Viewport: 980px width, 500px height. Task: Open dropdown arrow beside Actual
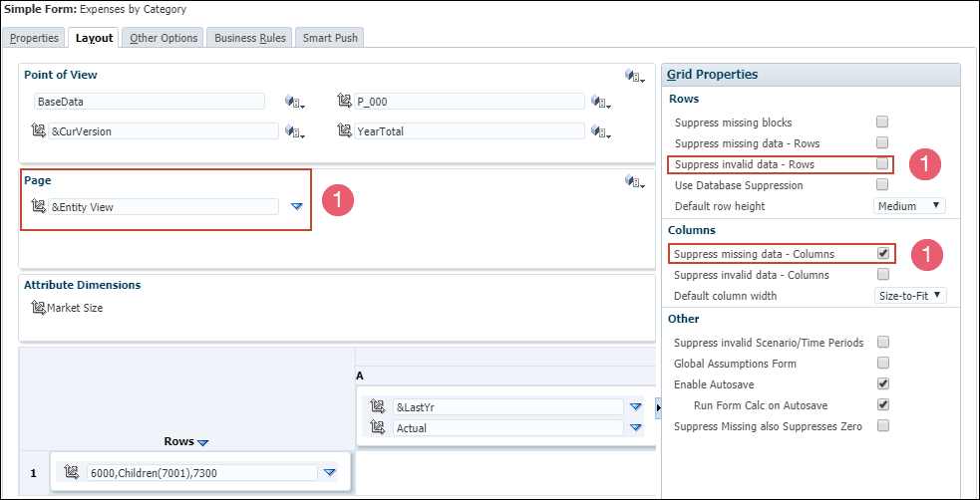[x=636, y=428]
